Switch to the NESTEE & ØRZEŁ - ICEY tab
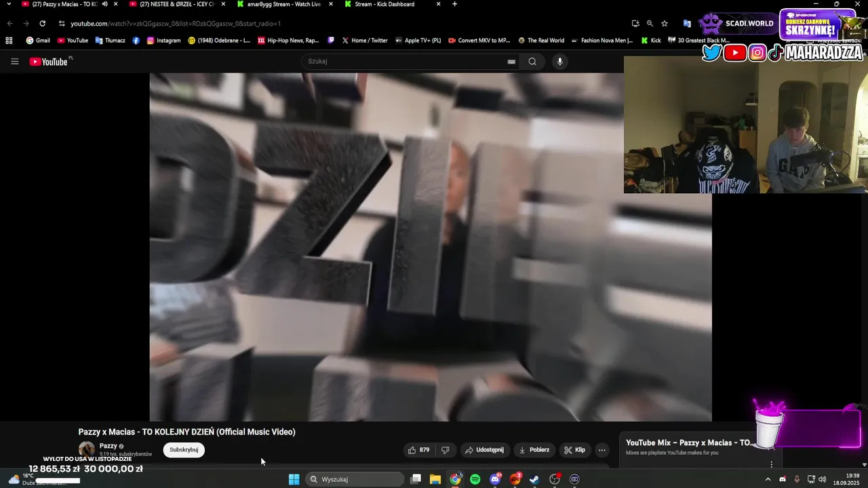The height and width of the screenshot is (488, 868). (178, 4)
